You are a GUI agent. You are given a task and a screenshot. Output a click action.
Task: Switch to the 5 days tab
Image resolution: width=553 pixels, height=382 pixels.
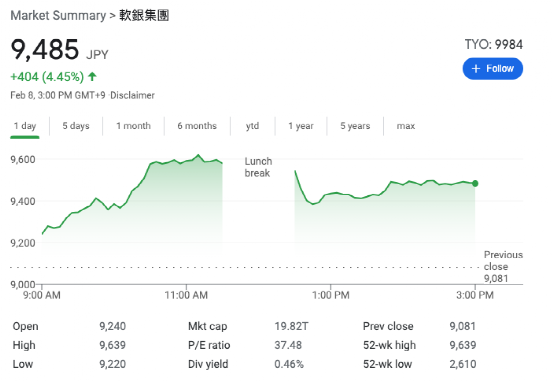coord(76,126)
